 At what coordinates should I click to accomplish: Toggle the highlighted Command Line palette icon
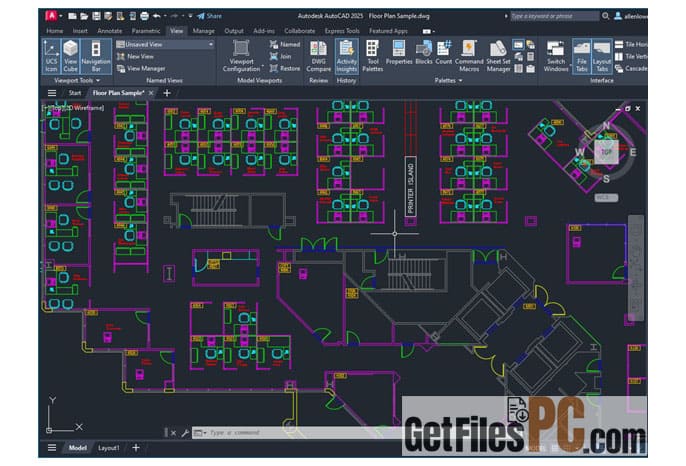pos(518,45)
